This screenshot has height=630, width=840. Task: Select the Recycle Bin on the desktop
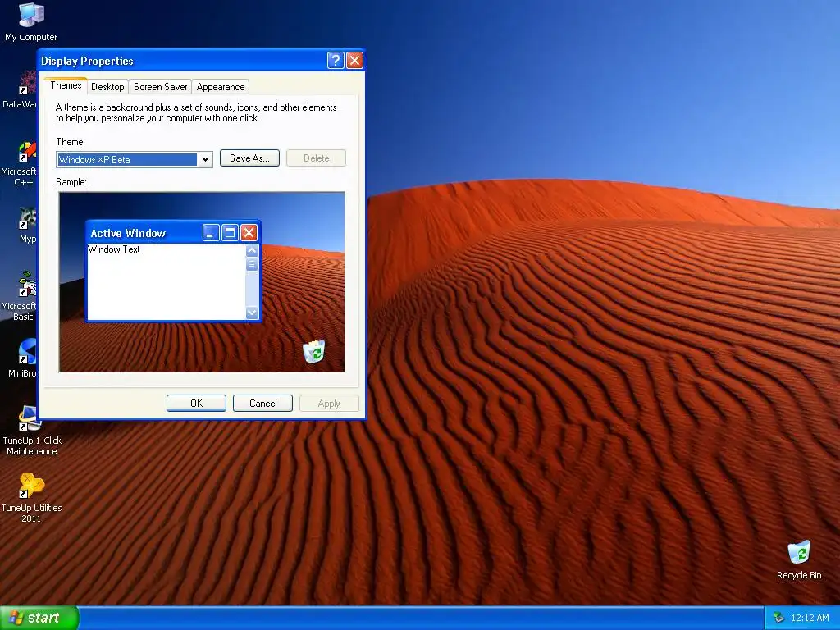799,559
